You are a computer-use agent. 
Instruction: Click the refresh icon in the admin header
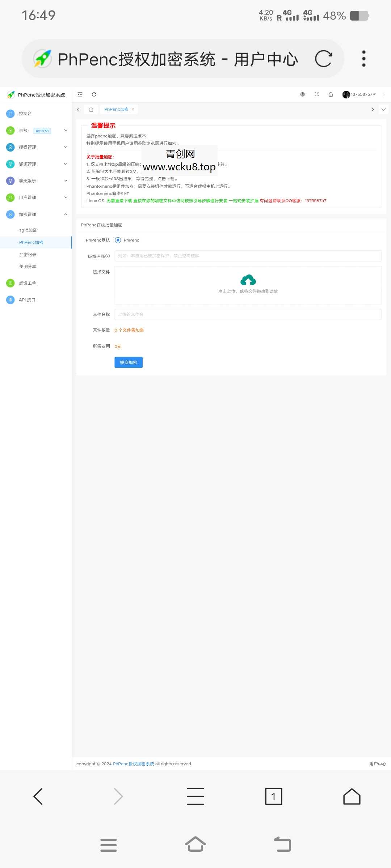tap(94, 94)
